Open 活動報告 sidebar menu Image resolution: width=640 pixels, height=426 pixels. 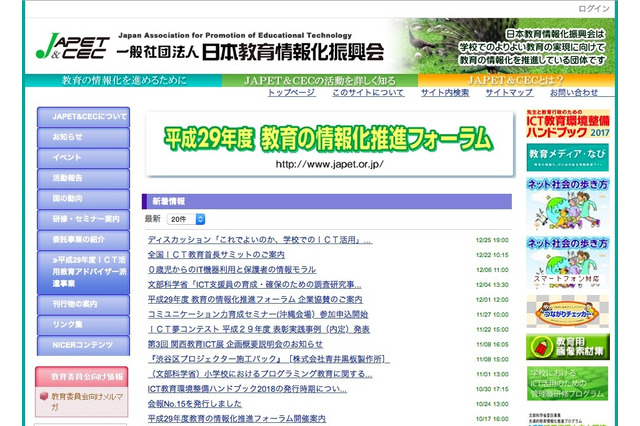point(83,178)
